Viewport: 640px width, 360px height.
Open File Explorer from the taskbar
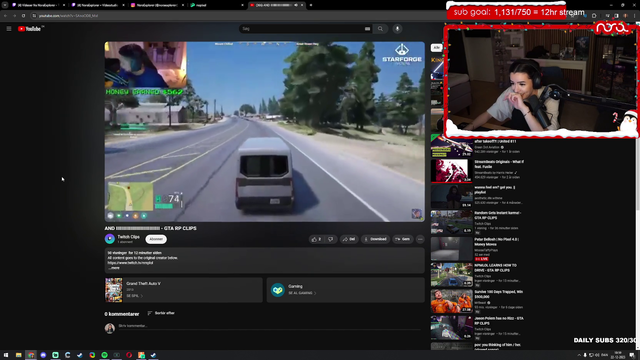tap(18, 355)
